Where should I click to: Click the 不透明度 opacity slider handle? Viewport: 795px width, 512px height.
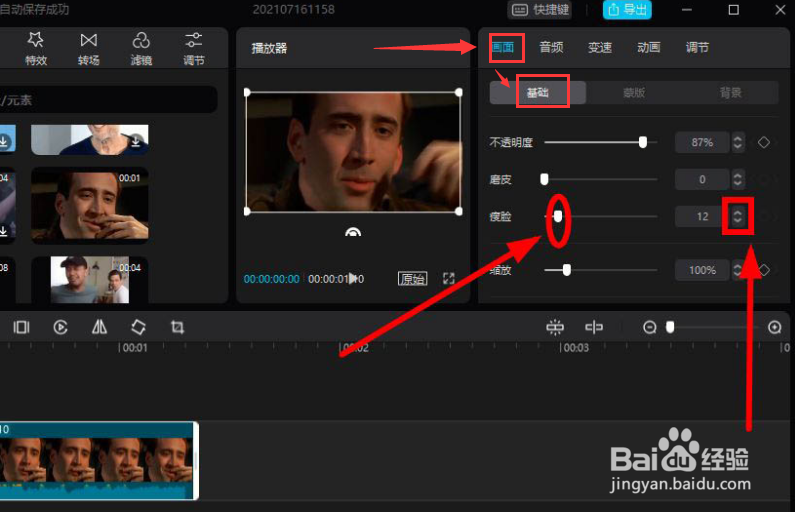pyautogui.click(x=643, y=142)
